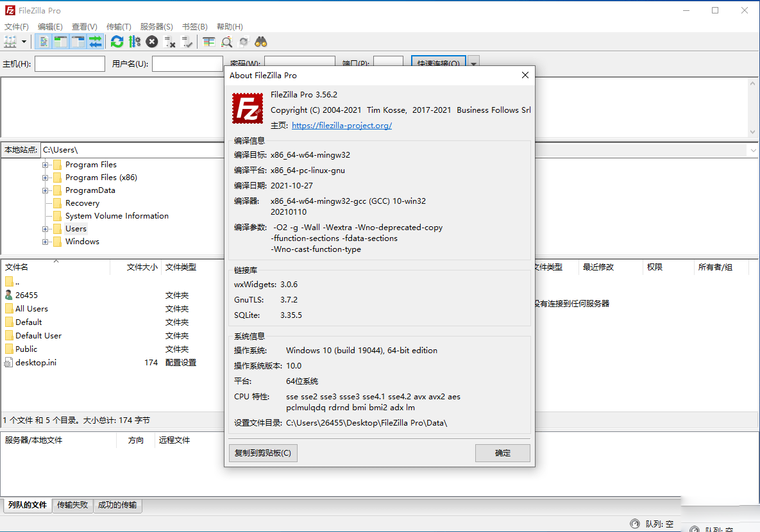Viewport: 760px width, 532px height.
Task: Open the 书签(B) menu
Action: click(195, 27)
